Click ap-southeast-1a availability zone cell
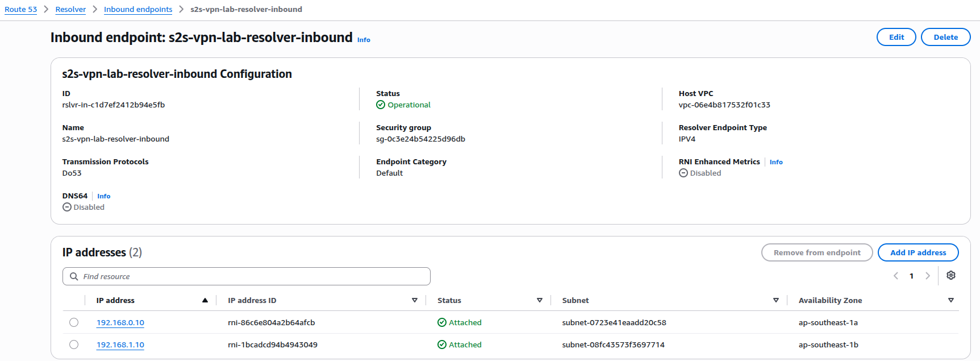Image resolution: width=980 pixels, height=361 pixels. click(x=828, y=322)
